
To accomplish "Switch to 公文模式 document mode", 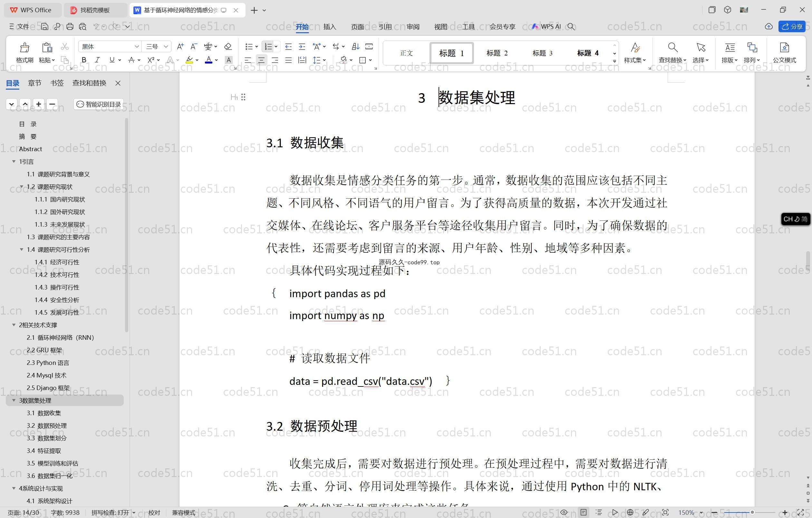I will click(x=784, y=53).
